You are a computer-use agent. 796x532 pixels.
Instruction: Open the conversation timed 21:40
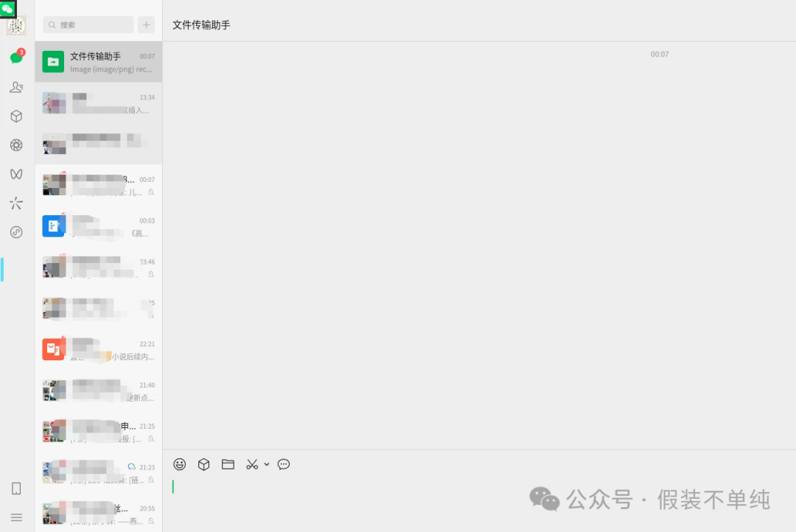(x=99, y=391)
